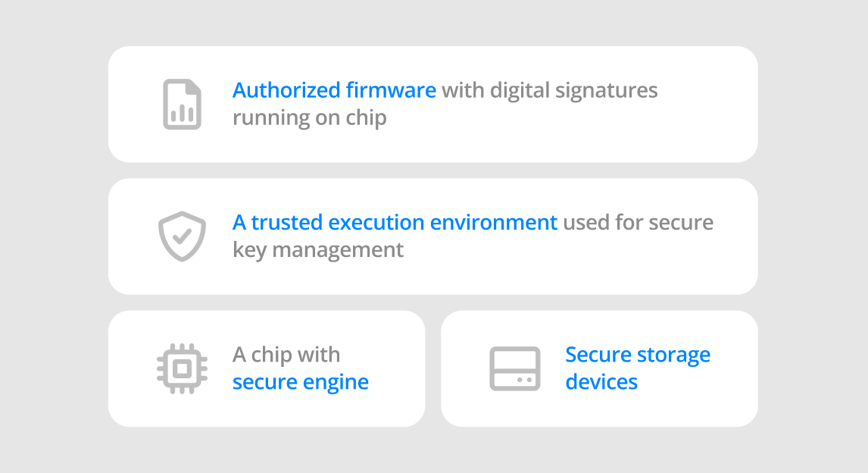Viewport: 868px width, 473px height.
Task: Click the processor chip icon
Action: click(x=182, y=368)
